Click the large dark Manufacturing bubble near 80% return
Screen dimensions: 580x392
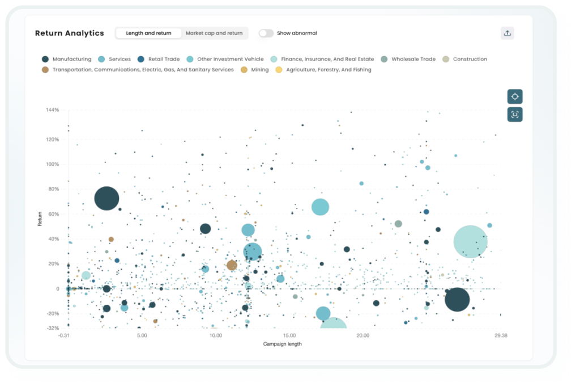point(106,199)
